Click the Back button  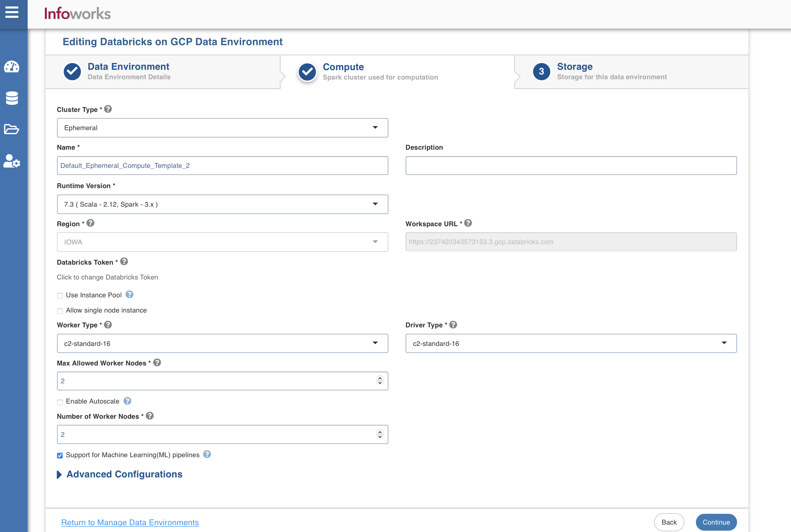point(669,522)
